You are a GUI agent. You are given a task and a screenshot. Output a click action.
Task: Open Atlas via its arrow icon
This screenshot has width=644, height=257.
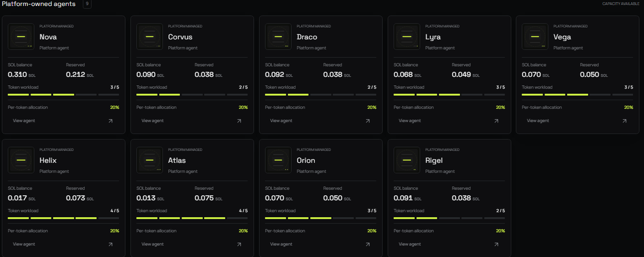(x=239, y=244)
